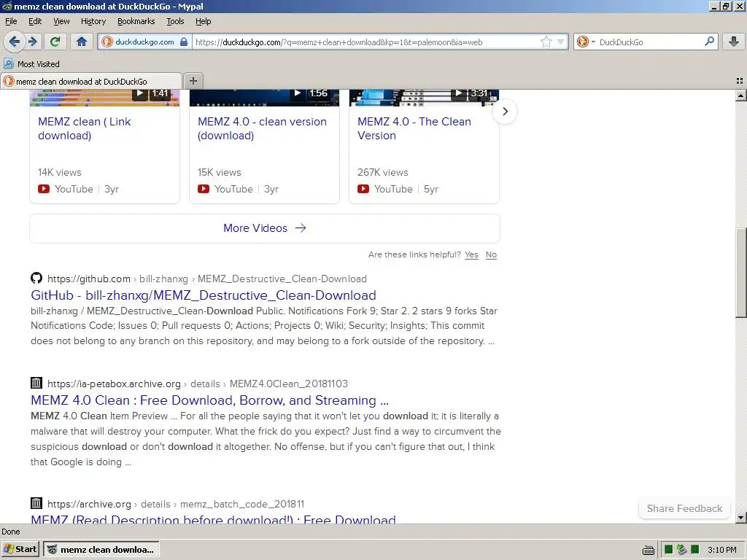
Task: Open the Tools menu
Action: pos(175,21)
